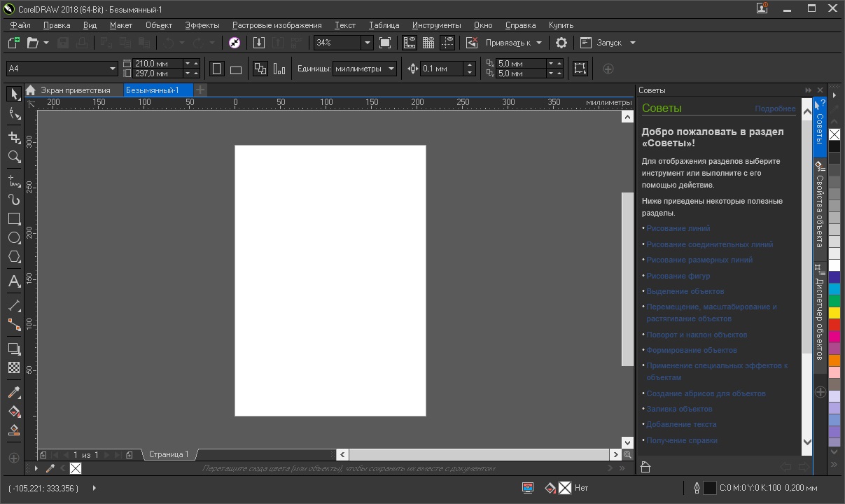Select the Crop tool
Viewport: 845px width, 504px height.
14,138
